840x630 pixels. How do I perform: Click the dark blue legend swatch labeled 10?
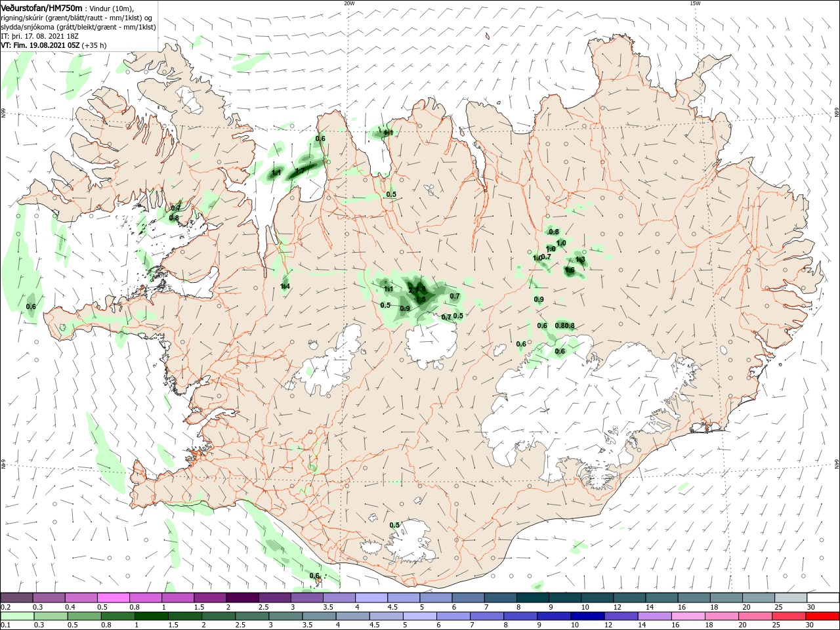tap(586, 616)
